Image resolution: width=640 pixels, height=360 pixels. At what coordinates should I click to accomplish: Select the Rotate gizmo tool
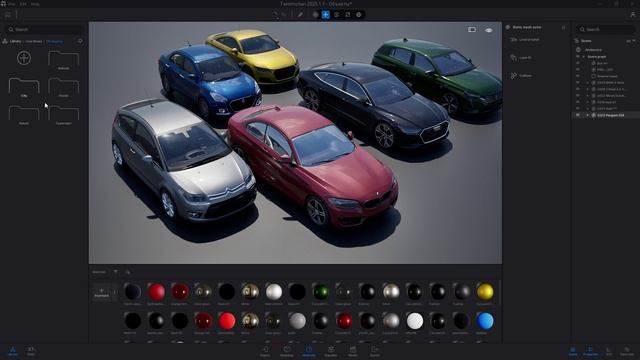[337, 15]
